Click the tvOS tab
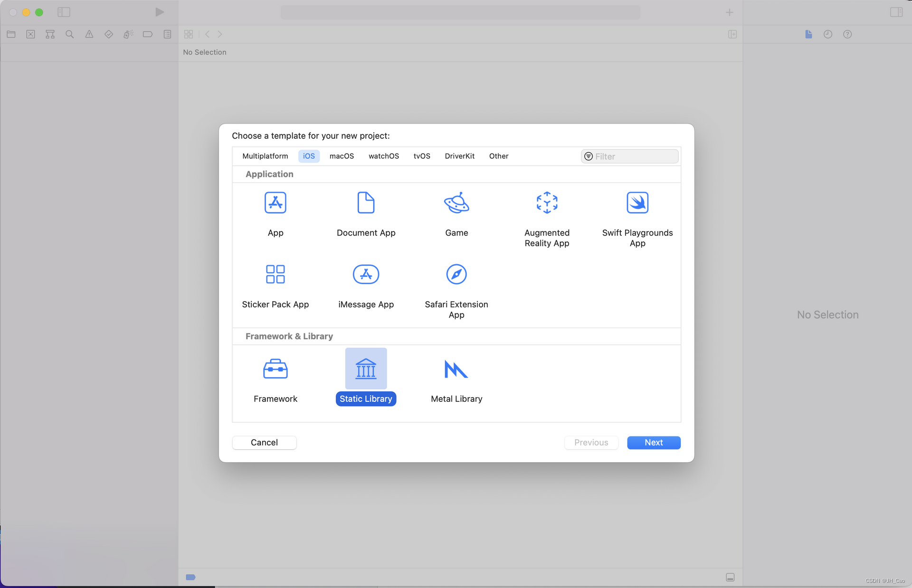 [421, 155]
